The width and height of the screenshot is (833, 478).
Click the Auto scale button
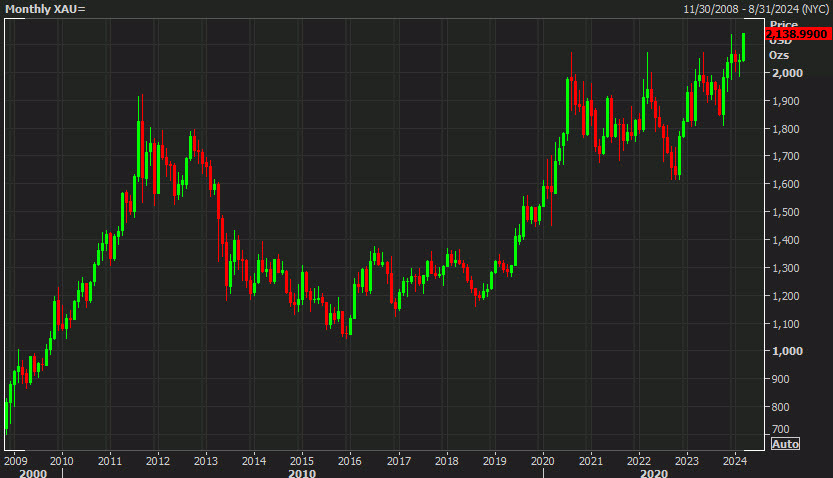click(785, 444)
